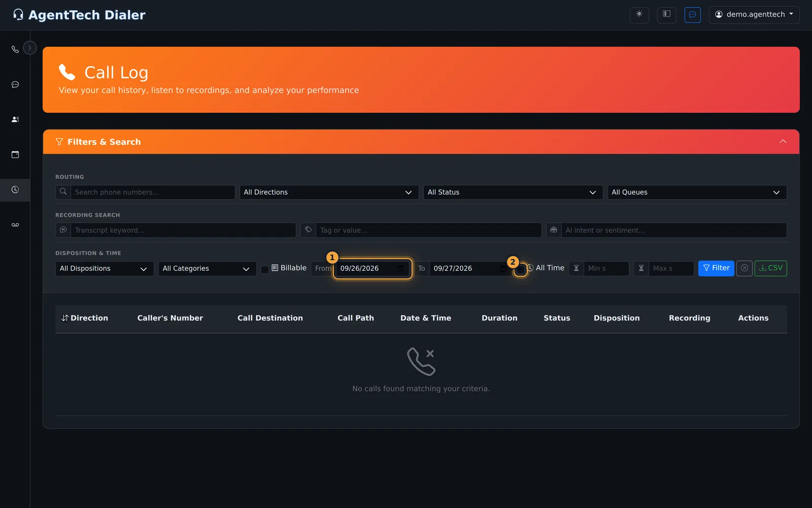Export results with the CSV button
Image resolution: width=812 pixels, height=508 pixels.
click(771, 268)
